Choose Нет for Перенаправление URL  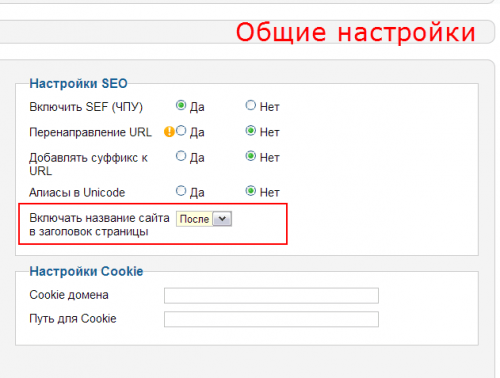(x=251, y=131)
